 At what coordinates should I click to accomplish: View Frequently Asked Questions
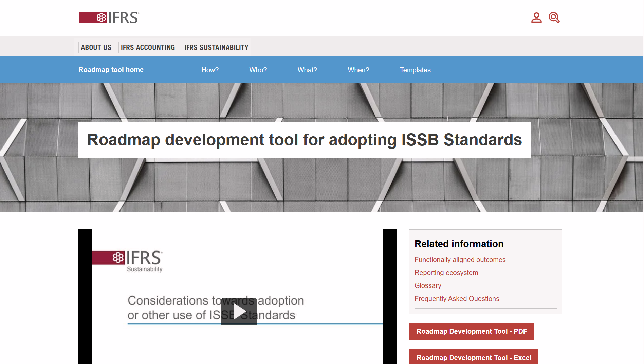pyautogui.click(x=457, y=299)
